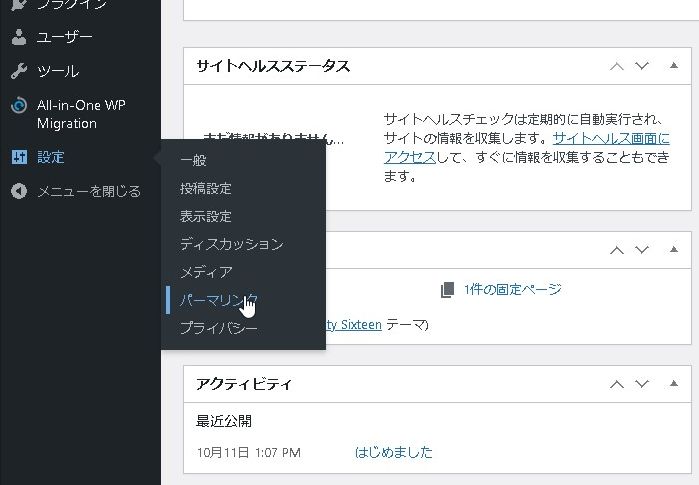Select 投稿設定 in the settings submenu
699x485 pixels.
[206, 188]
